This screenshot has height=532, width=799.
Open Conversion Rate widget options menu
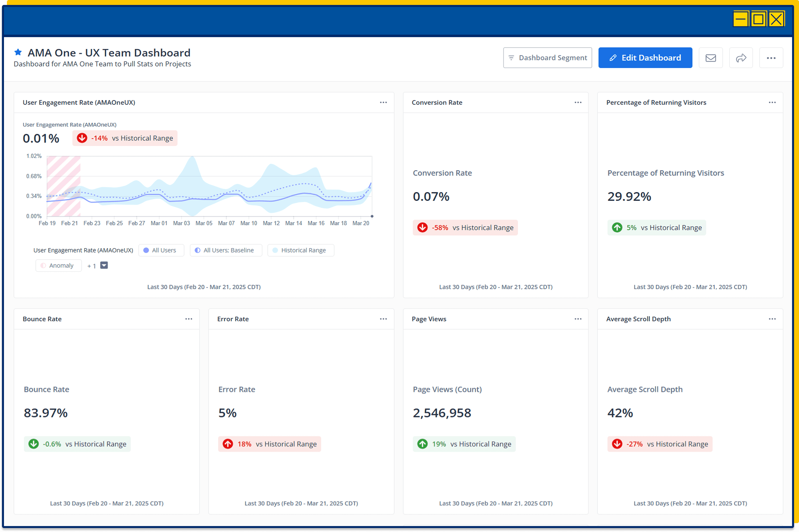(578, 102)
